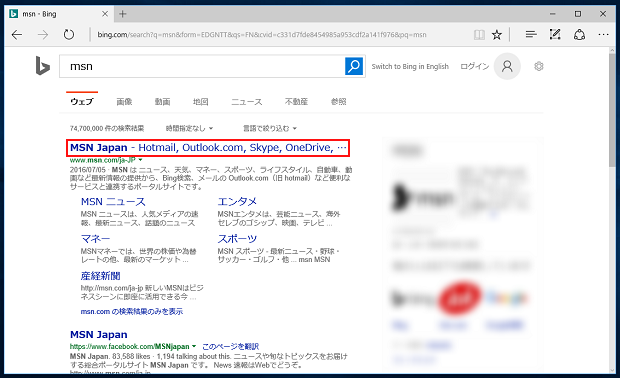Click 'Switch to Bing in English'

tap(410, 66)
